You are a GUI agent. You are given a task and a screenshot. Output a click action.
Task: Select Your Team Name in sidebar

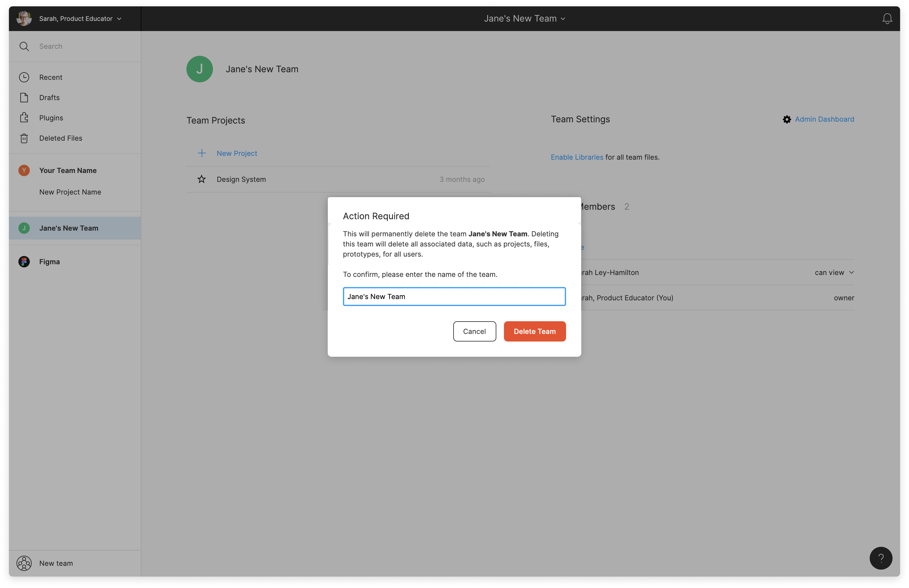click(x=68, y=170)
